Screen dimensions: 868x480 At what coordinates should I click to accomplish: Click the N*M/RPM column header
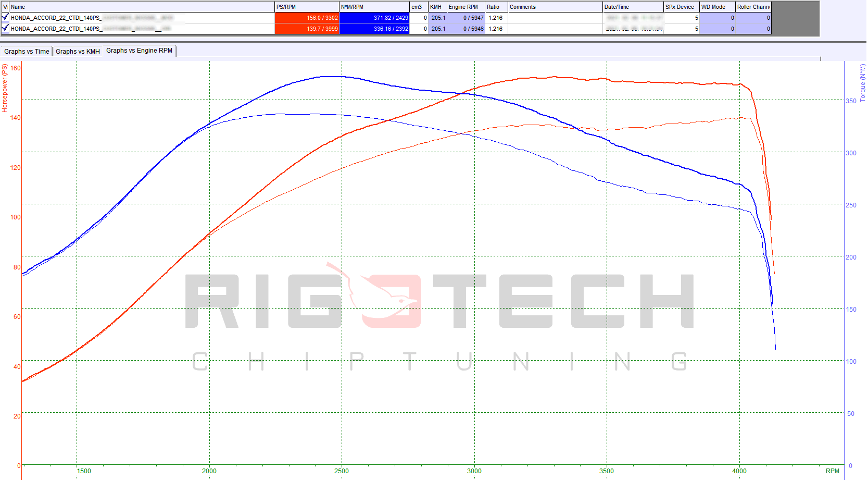(x=374, y=7)
